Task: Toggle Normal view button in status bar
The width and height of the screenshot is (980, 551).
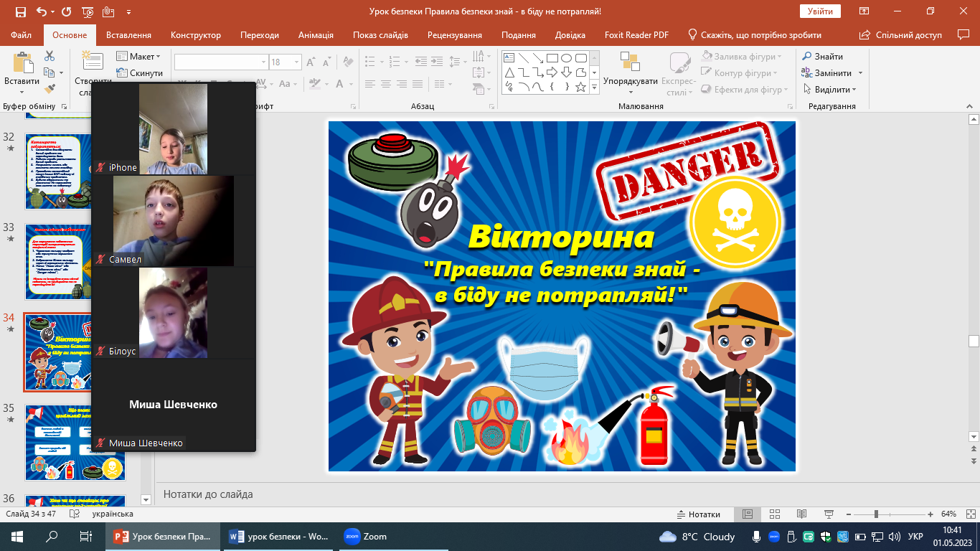Action: tap(748, 514)
